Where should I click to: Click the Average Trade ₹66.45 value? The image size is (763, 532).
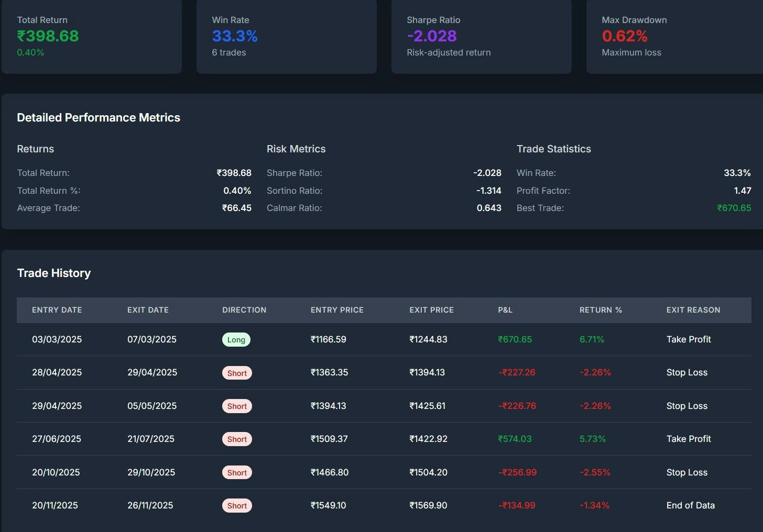tap(237, 208)
